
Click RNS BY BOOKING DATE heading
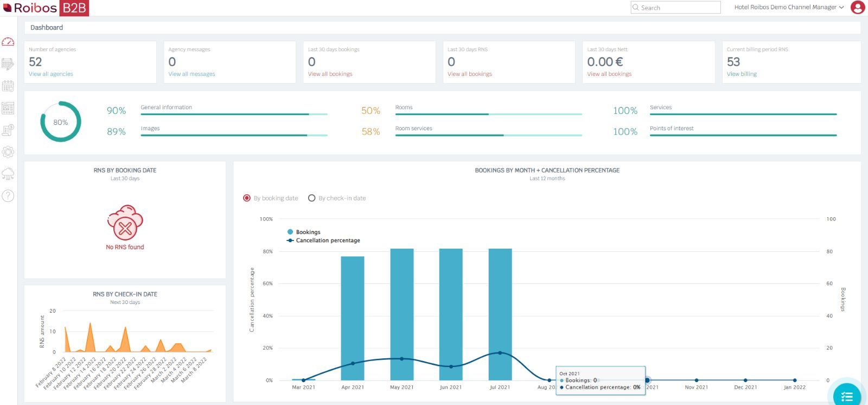125,170
